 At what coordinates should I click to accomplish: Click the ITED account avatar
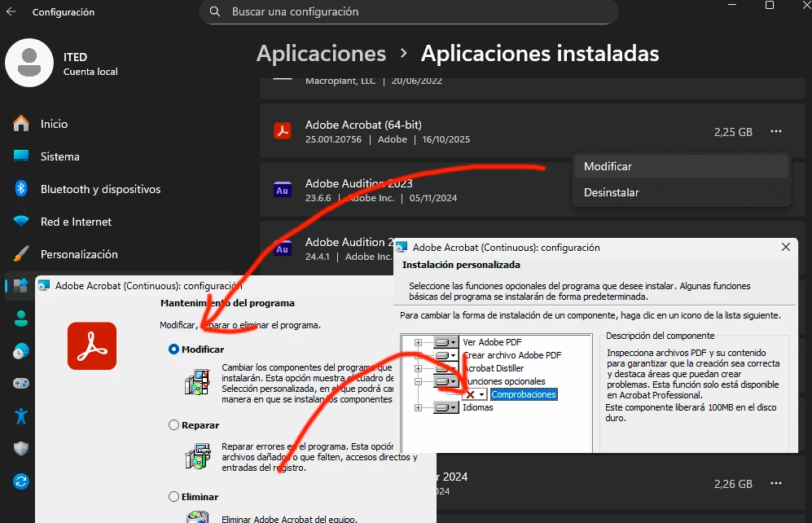pyautogui.click(x=29, y=63)
